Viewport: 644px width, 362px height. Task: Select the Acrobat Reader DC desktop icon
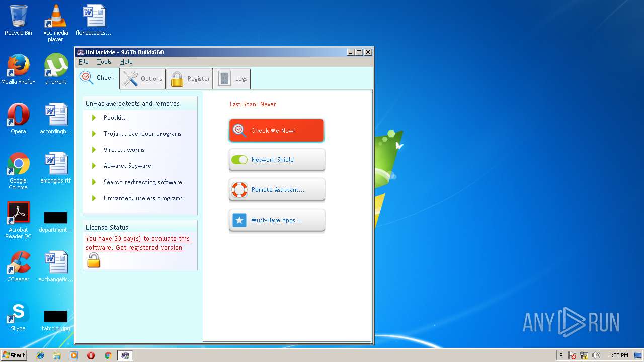19,220
